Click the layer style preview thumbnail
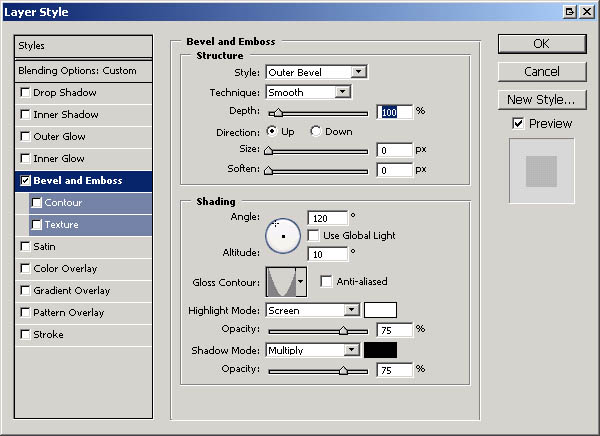This screenshot has width=600, height=436. point(541,171)
